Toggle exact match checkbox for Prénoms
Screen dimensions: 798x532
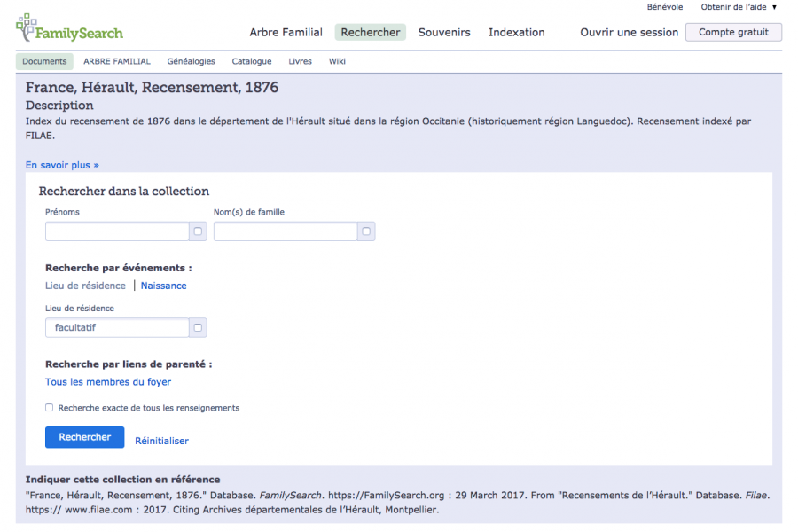[198, 231]
